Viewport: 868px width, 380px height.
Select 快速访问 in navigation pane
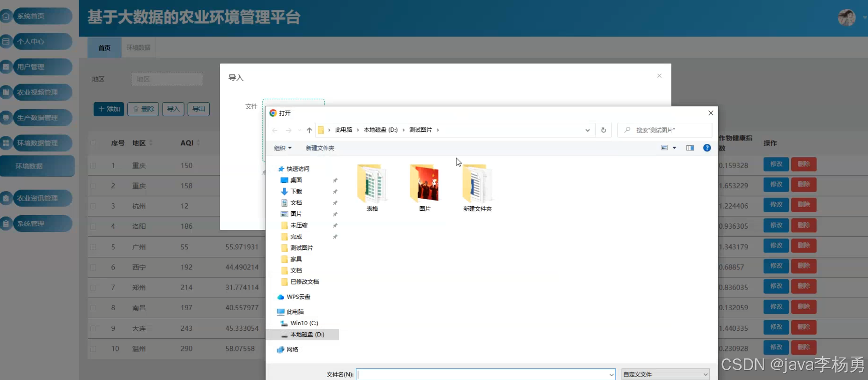point(298,169)
